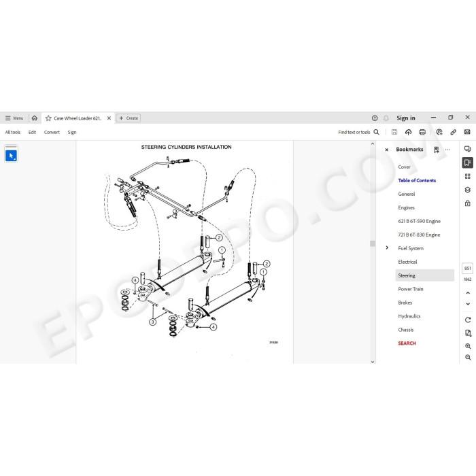The width and height of the screenshot is (476, 476).
Task: Click the Create button
Action: pos(129,118)
